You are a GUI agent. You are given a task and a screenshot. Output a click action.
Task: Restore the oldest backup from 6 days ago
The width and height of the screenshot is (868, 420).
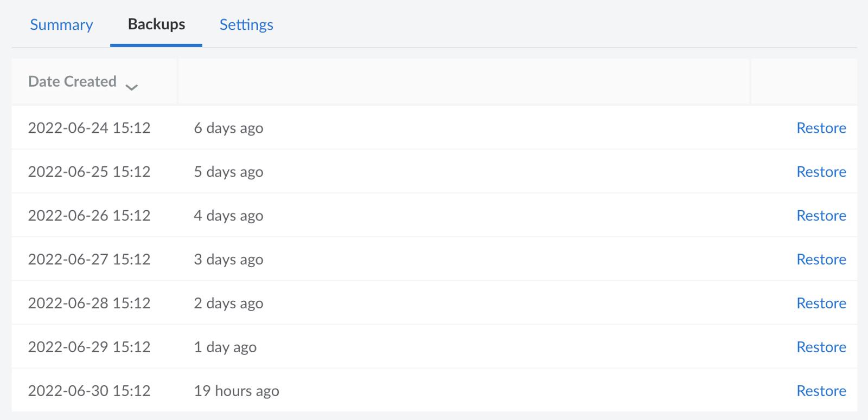click(821, 128)
